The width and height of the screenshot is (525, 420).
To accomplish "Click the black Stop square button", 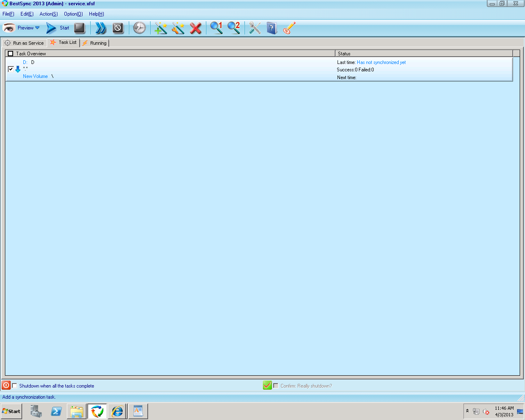I will tap(80, 28).
